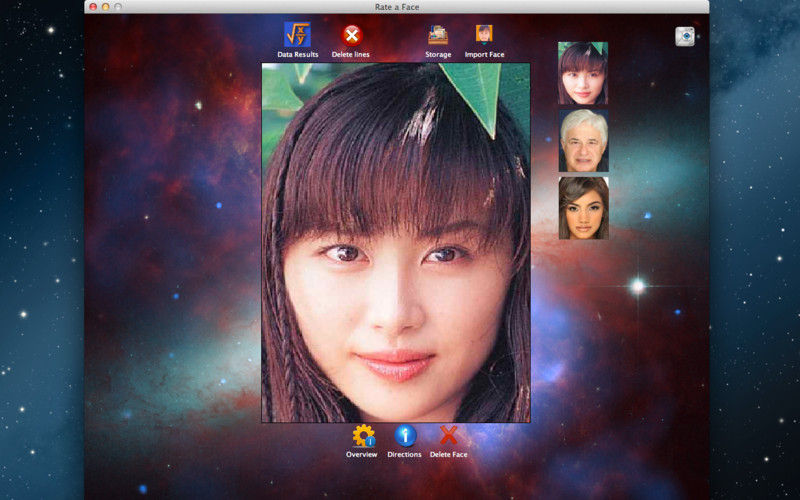Select the white-haired face thumbnail
This screenshot has width=800, height=500.
(584, 140)
